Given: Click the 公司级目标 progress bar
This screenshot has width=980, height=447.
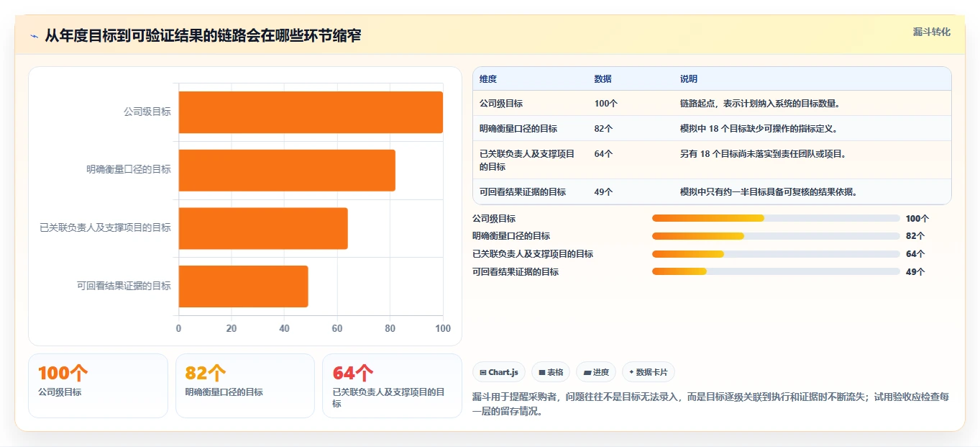Looking at the screenshot, I should [776, 218].
